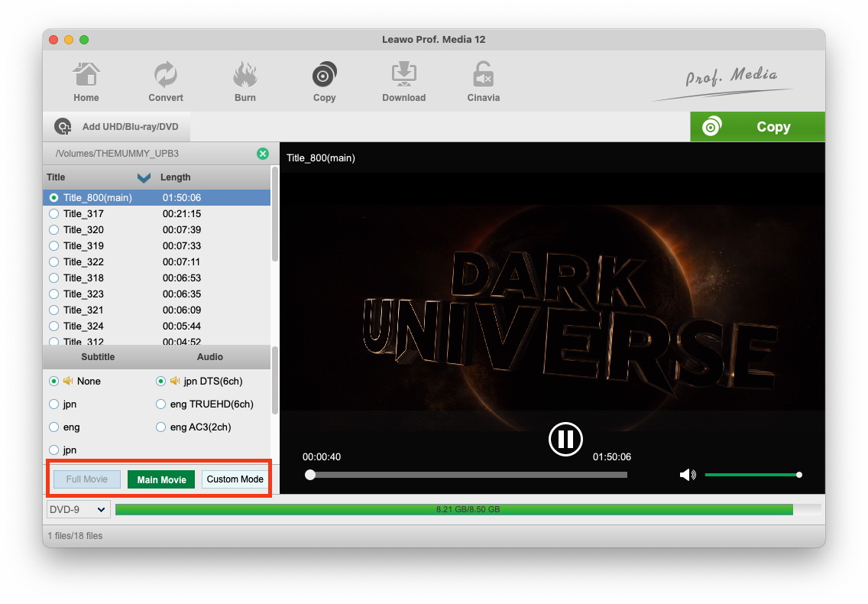Switch to Full Movie mode

pyautogui.click(x=87, y=479)
